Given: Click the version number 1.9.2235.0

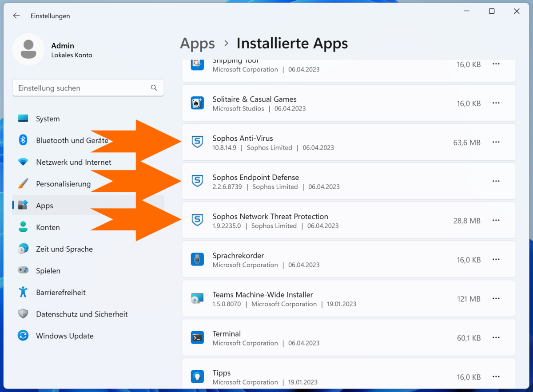Looking at the screenshot, I should coord(227,226).
